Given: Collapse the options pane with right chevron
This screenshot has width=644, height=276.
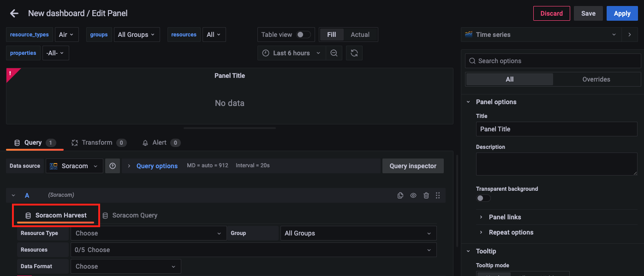Looking at the screenshot, I should click(629, 35).
